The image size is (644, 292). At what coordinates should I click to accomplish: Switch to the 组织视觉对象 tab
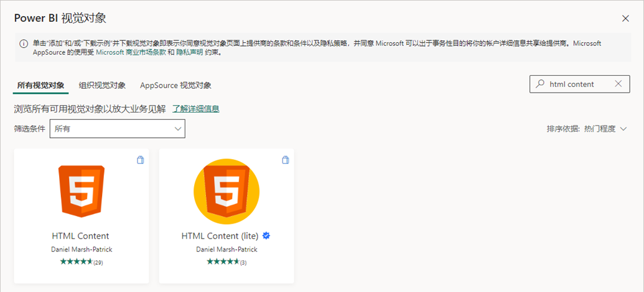pos(102,85)
